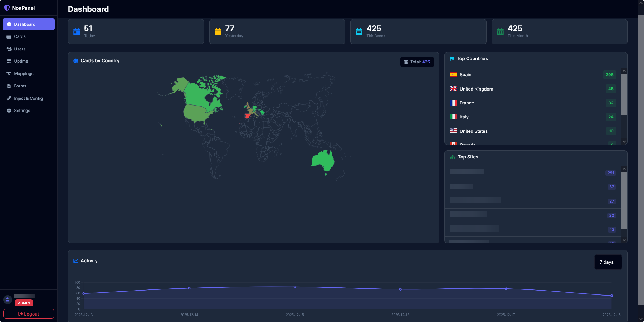Screen dimensions: 644x322
Task: Click the Mappings icon in the sidebar
Action: 9,74
